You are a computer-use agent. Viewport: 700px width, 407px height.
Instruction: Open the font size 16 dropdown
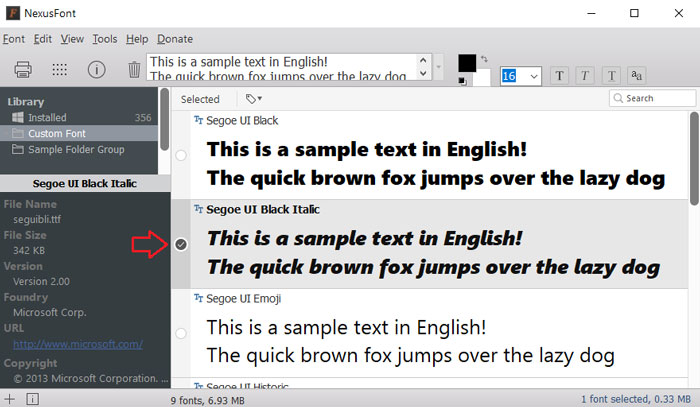pos(534,76)
